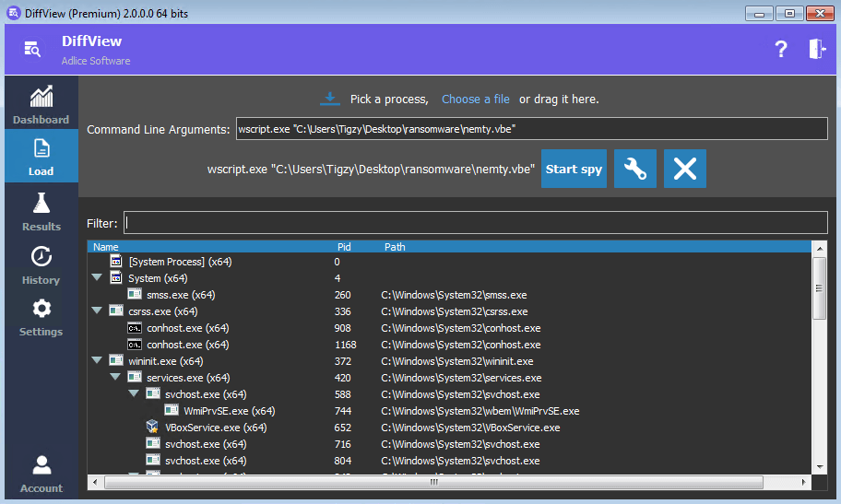Image resolution: width=841 pixels, height=504 pixels.
Task: Click the Filter text field
Action: click(x=476, y=223)
